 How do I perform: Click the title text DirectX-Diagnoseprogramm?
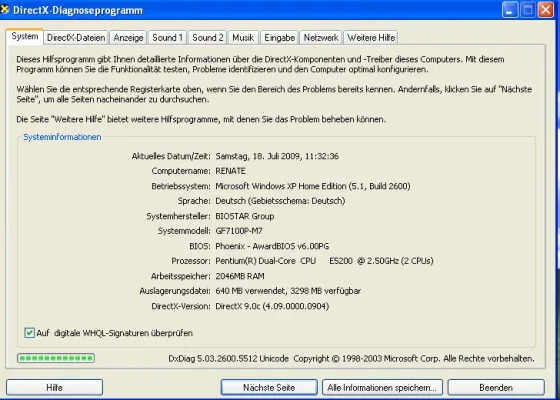point(78,10)
